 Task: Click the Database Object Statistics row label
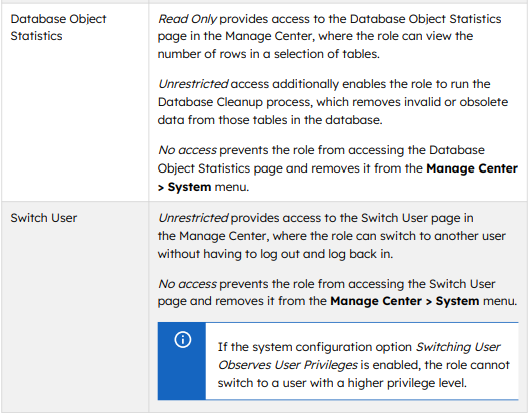pos(58,27)
